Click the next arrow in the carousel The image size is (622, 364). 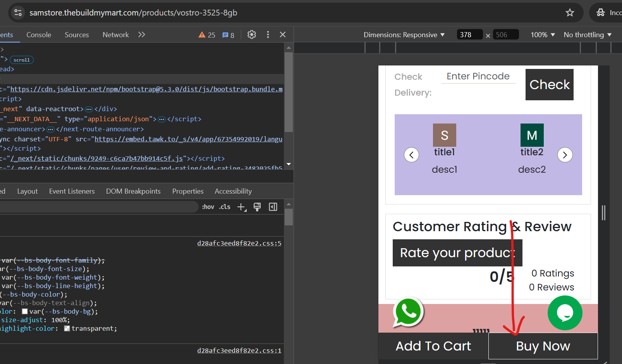(565, 155)
